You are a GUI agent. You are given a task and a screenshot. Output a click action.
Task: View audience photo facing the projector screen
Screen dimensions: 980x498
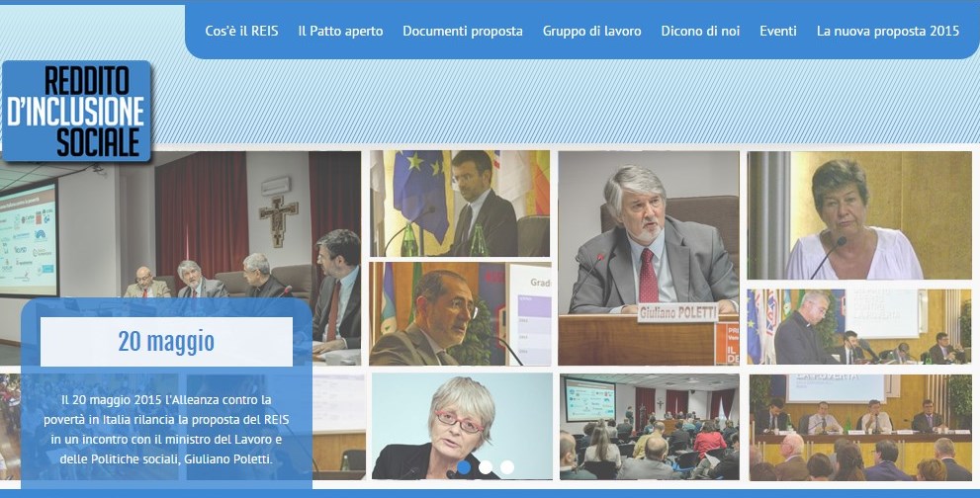point(648,425)
